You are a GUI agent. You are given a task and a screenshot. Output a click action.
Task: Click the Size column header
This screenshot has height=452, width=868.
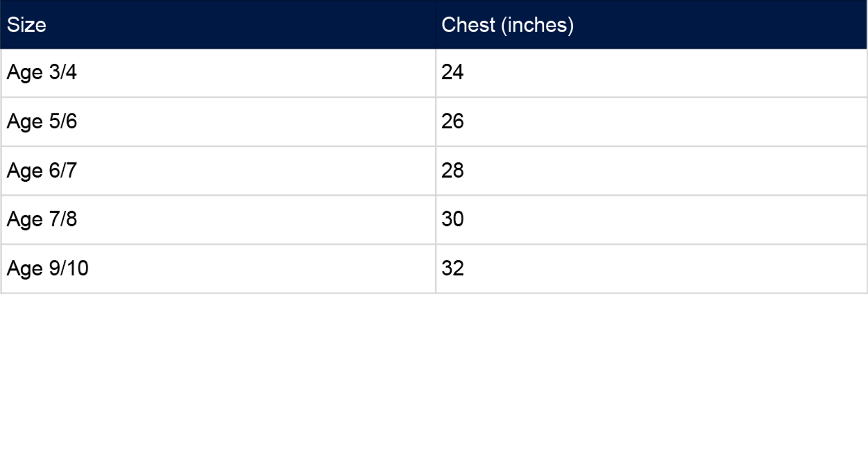[x=218, y=24]
